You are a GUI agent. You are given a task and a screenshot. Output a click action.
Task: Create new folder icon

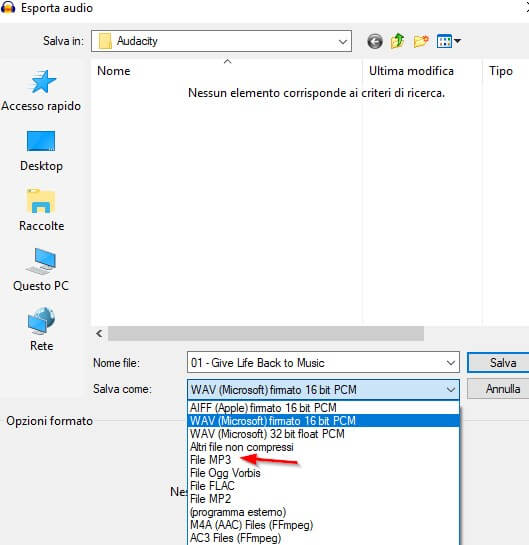pyautogui.click(x=421, y=41)
